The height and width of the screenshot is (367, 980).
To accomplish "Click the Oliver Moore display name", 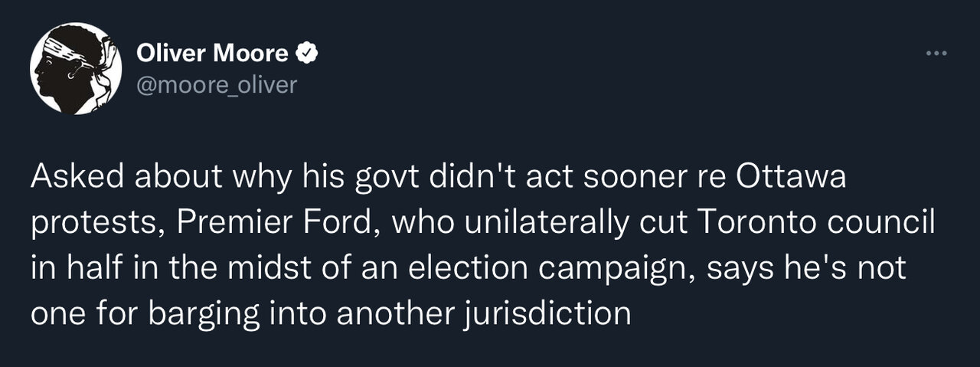I will click(x=212, y=54).
